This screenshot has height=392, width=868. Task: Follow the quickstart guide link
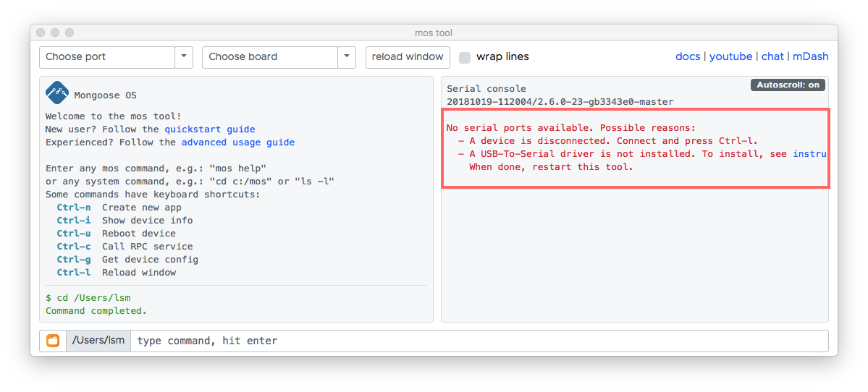pyautogui.click(x=210, y=129)
